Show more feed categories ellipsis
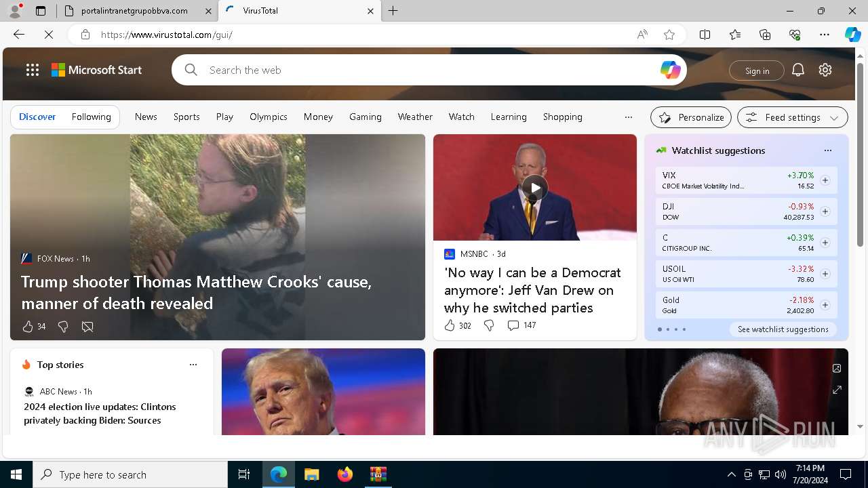868x488 pixels. pyautogui.click(x=629, y=117)
